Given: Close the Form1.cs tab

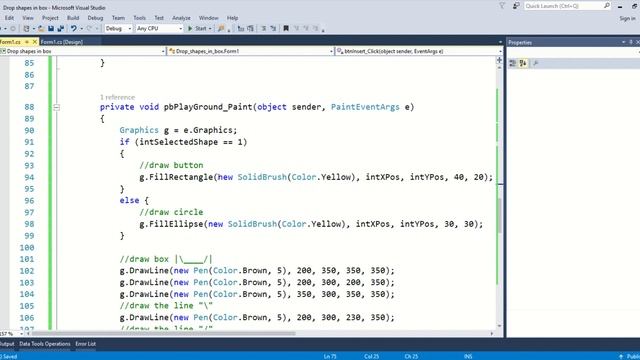Looking at the screenshot, I should coord(35,42).
